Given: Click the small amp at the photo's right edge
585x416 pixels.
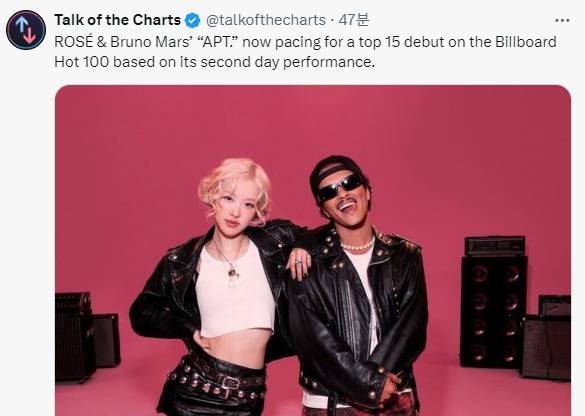Looking at the screenshot, I should click(x=545, y=338).
